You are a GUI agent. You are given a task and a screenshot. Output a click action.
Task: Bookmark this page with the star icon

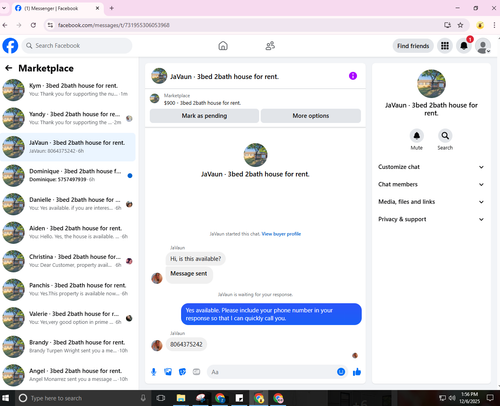coord(460,25)
